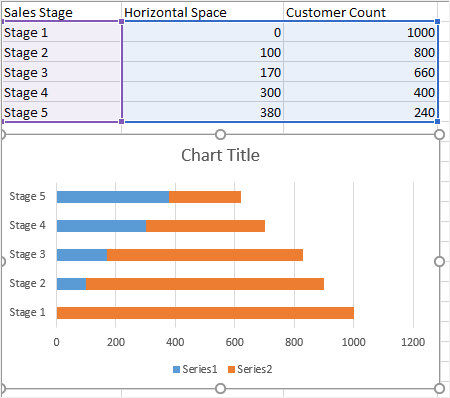
Task: Click the orange Series2 bar for Stage 5
Action: pyautogui.click(x=205, y=197)
